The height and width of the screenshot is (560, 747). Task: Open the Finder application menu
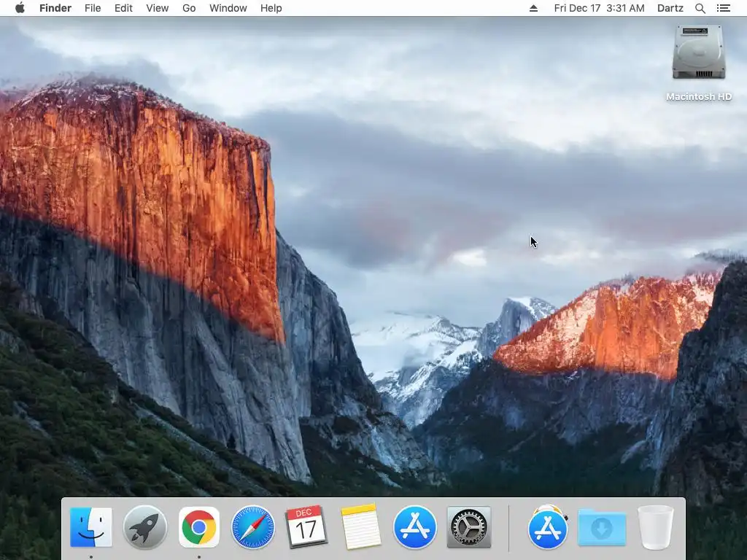click(55, 8)
